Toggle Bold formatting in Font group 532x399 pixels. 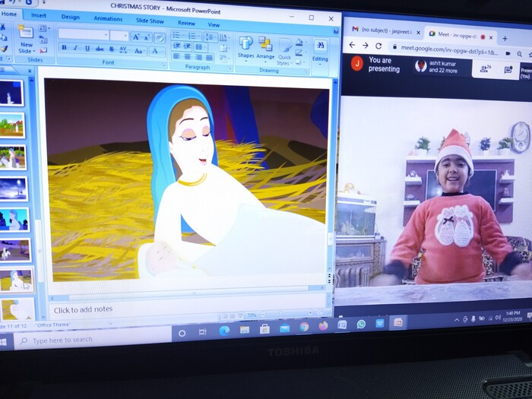click(64, 48)
